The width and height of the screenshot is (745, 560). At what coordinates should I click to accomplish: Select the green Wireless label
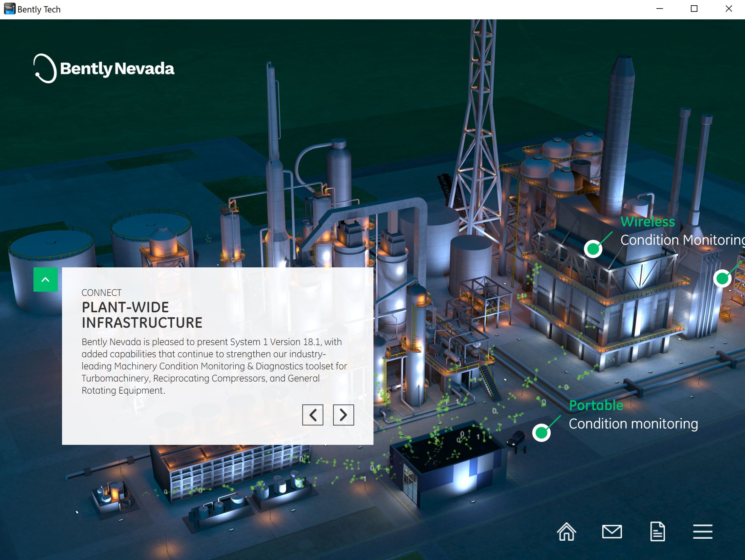pyautogui.click(x=647, y=221)
